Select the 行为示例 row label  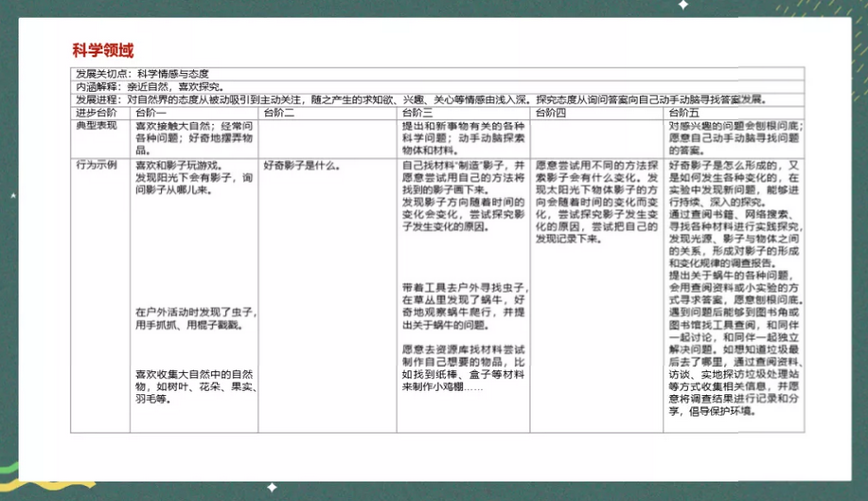[x=97, y=164]
